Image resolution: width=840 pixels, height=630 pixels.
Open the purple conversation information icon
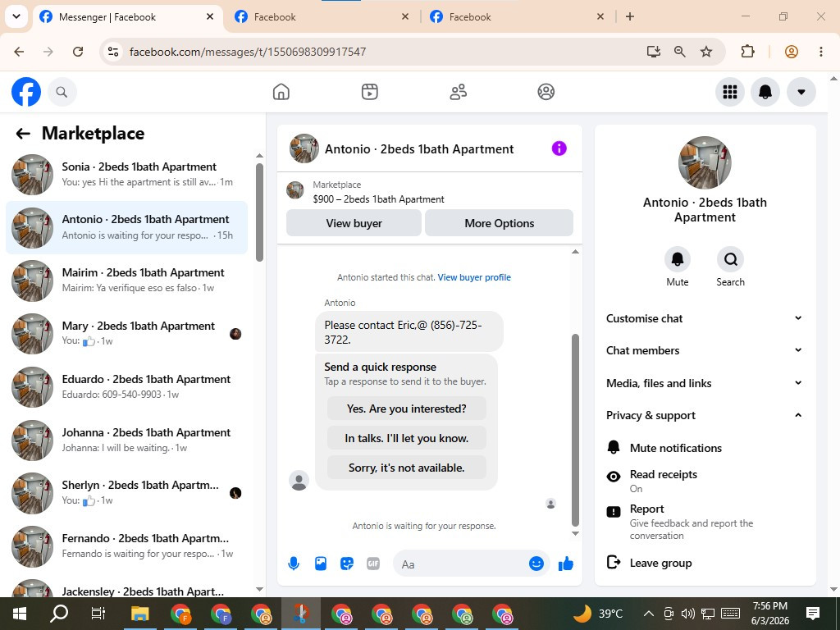point(559,148)
